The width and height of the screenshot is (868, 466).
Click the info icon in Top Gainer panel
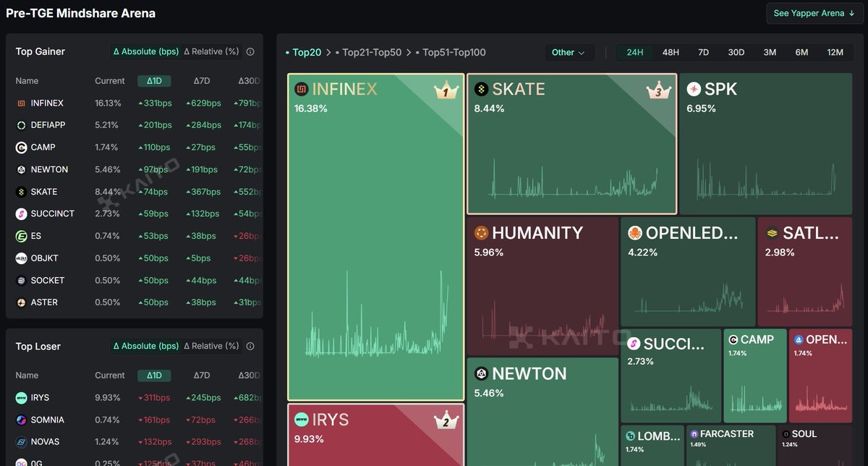pyautogui.click(x=250, y=52)
